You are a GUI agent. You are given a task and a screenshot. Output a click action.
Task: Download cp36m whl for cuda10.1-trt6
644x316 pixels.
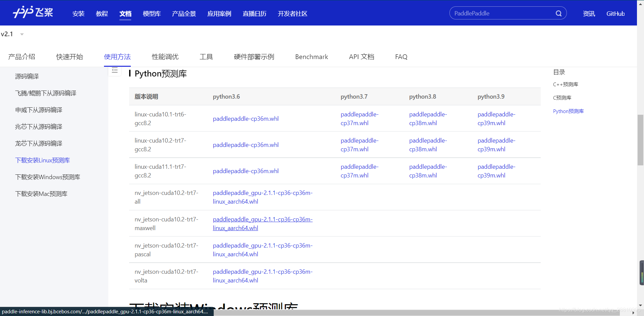tap(246, 119)
